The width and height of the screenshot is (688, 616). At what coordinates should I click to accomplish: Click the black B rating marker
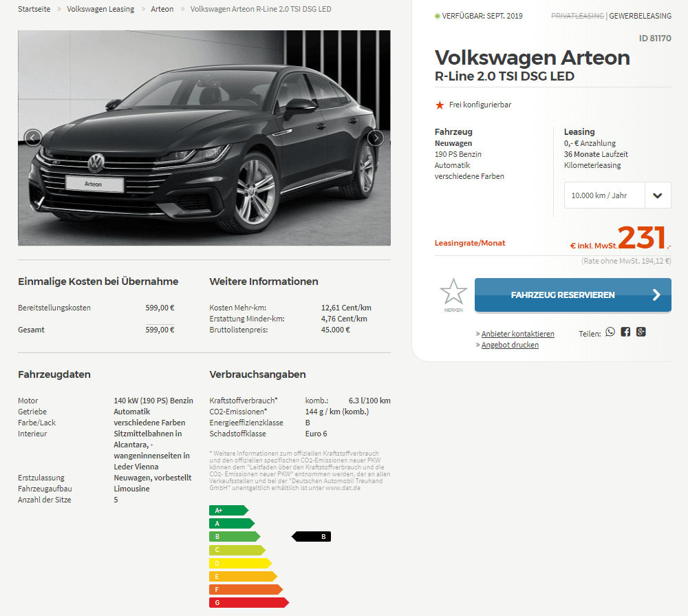click(311, 537)
